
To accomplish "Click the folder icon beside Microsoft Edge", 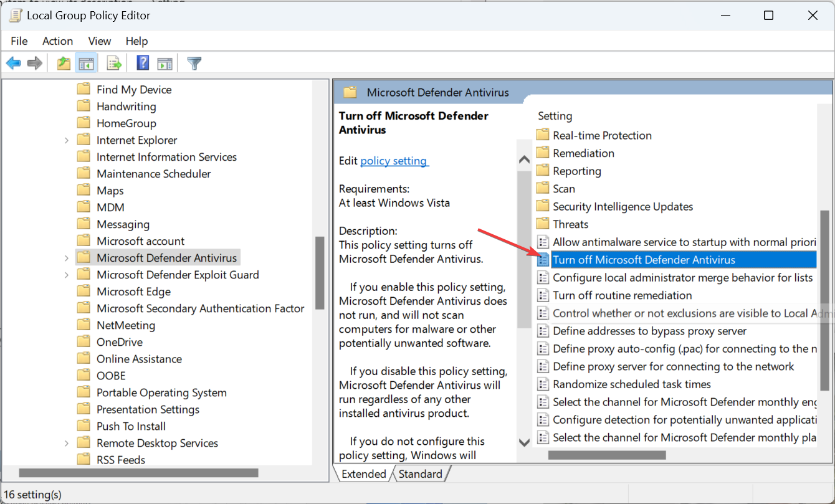I will (x=83, y=291).
